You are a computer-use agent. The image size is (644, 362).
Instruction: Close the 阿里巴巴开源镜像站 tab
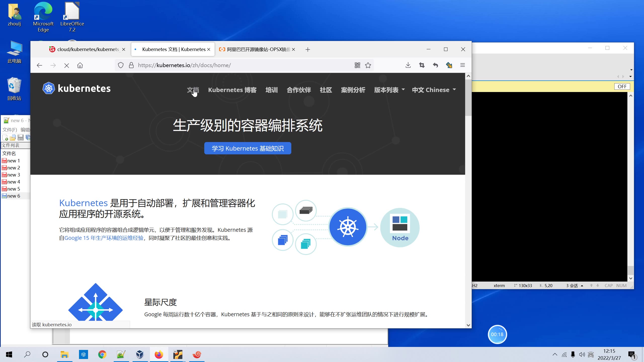(293, 50)
